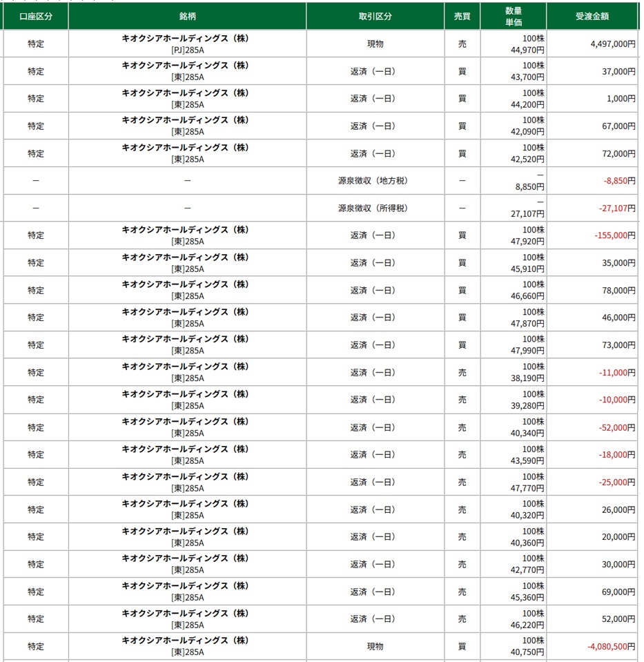This screenshot has height=662, width=644.
Task: Click the 数量 単価 column header
Action: tap(514, 16)
